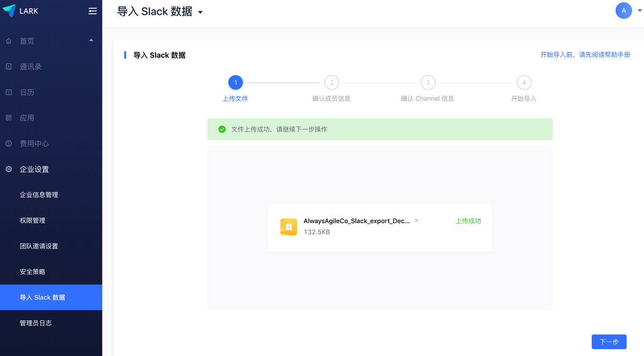Open 通讯录 from the sidebar
The image size is (644, 356).
tap(31, 66)
